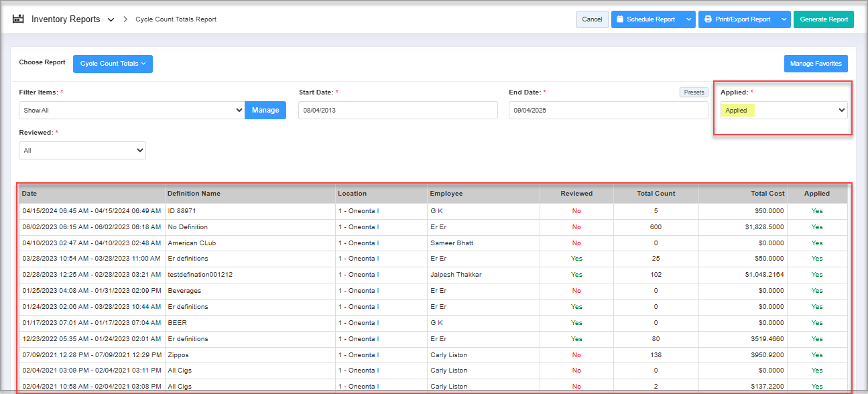Open the Reviewed filter dropdown
The height and width of the screenshot is (394, 868).
coord(82,151)
